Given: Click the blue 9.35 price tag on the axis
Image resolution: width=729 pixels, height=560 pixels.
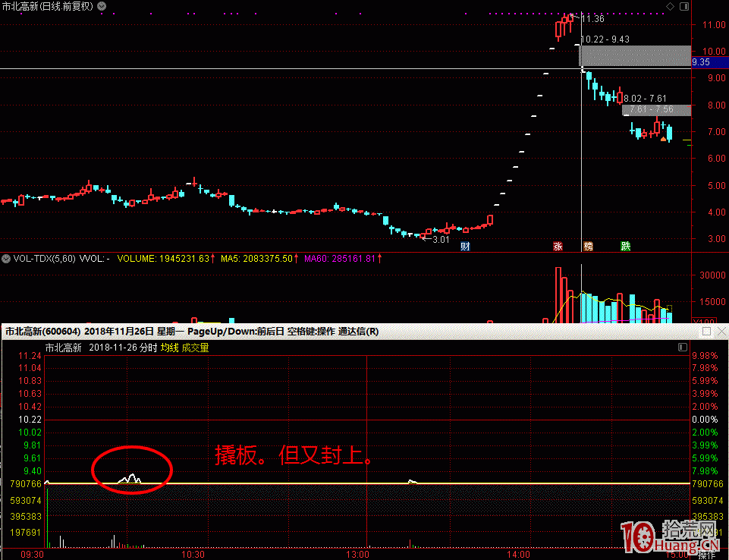Looking at the screenshot, I should click(710, 62).
